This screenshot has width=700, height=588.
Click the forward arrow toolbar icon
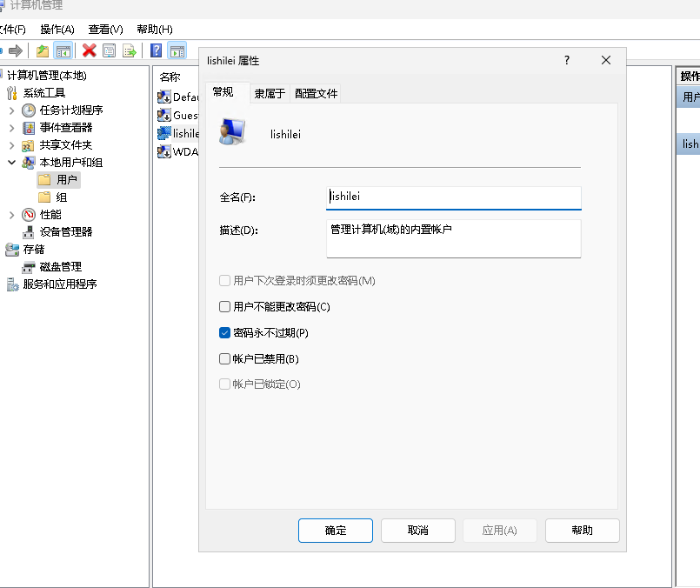(15, 50)
